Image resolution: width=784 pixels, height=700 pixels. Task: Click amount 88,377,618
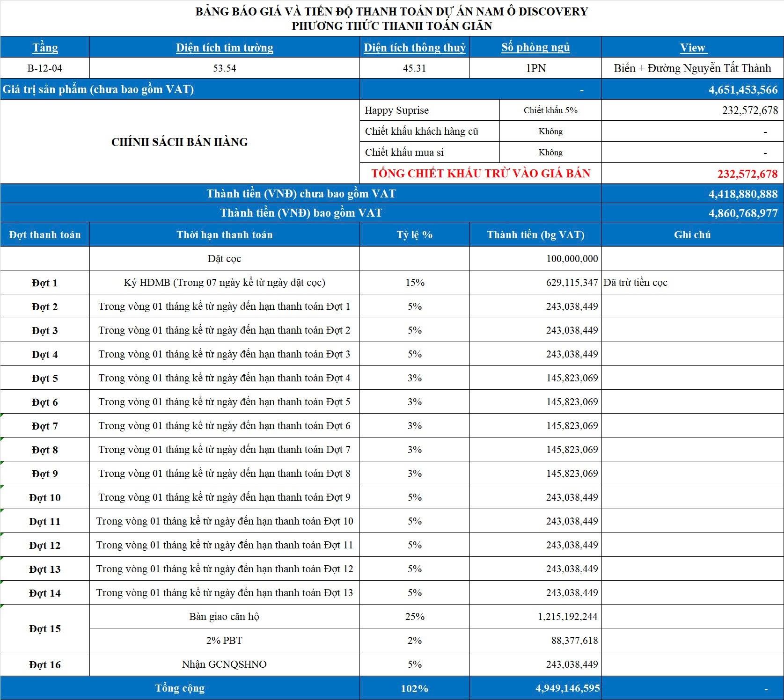535,641
